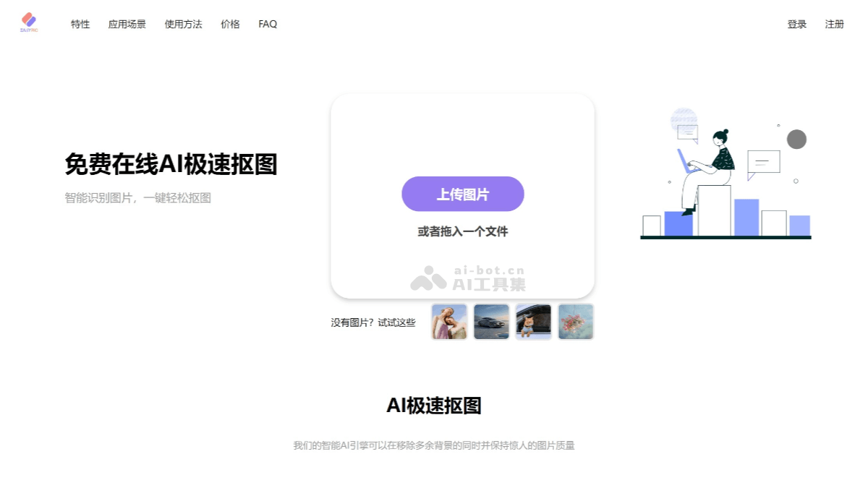Open the FAQ section
The image size is (868, 488).
point(268,24)
